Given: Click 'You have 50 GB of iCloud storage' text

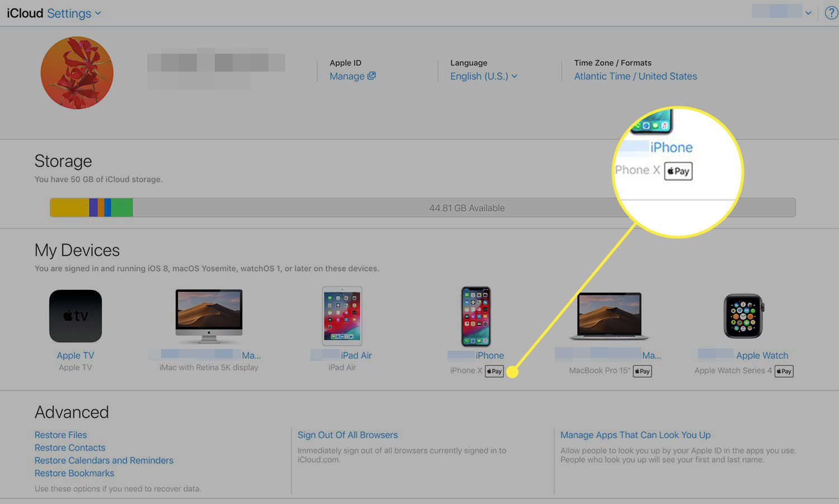Looking at the screenshot, I should [x=98, y=179].
